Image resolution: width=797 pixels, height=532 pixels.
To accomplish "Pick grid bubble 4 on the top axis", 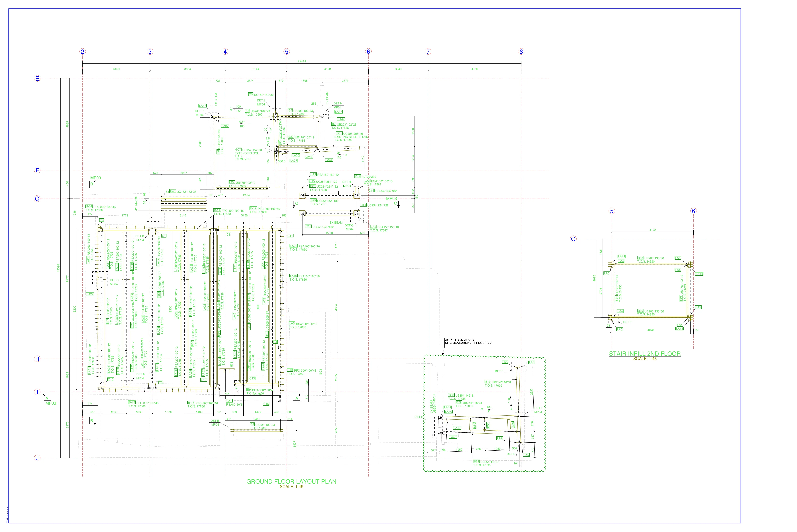I will 225,52.
